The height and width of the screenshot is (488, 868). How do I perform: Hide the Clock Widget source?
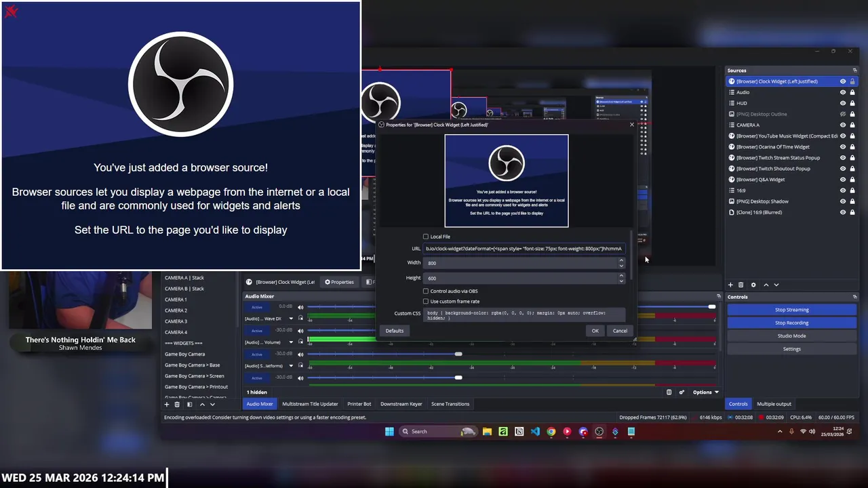[843, 81]
